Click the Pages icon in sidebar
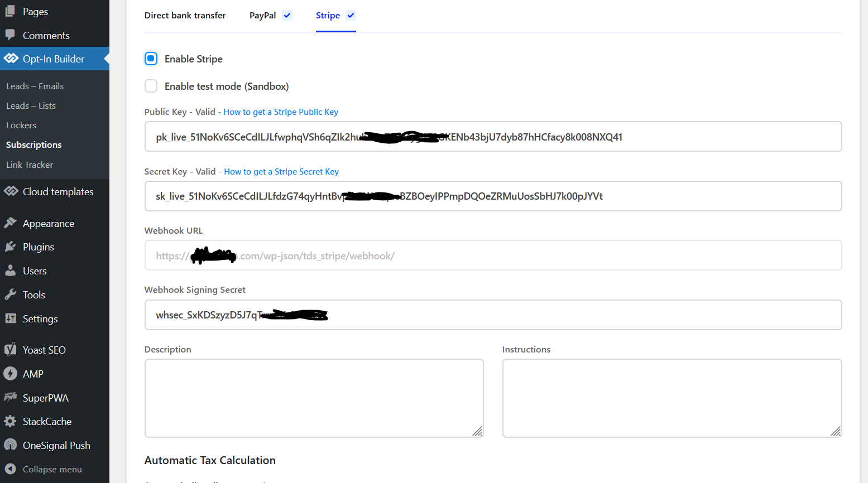The width and height of the screenshot is (868, 483). [10, 11]
